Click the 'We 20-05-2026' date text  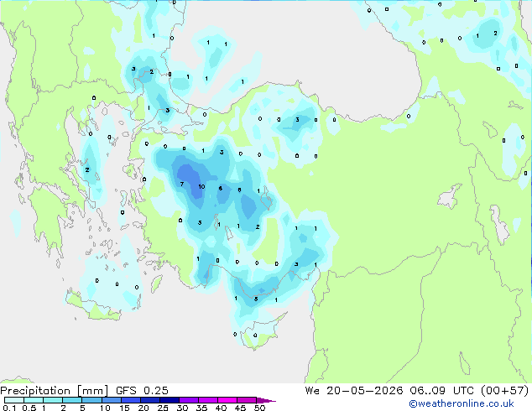click(x=354, y=391)
